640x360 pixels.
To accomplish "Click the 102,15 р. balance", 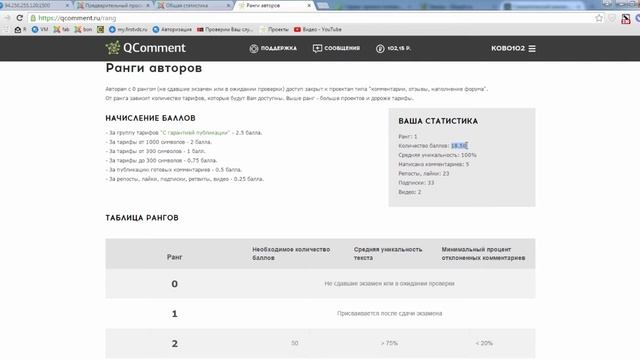I will [x=399, y=48].
